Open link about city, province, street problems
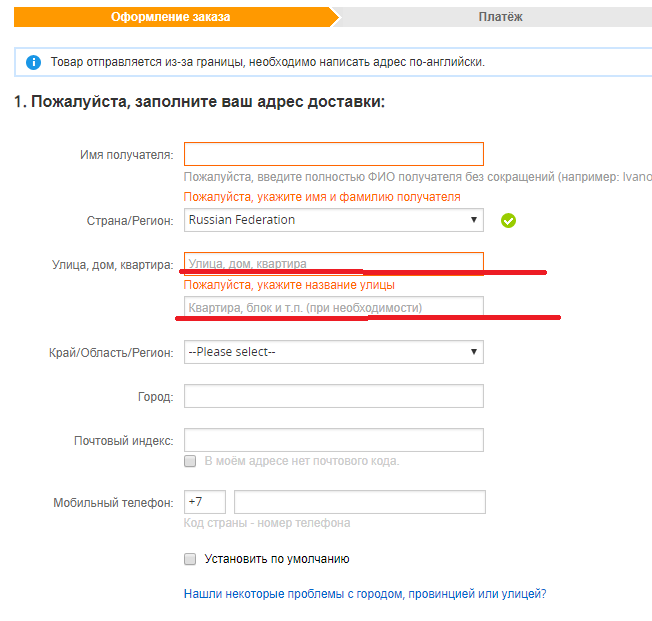 point(365,594)
